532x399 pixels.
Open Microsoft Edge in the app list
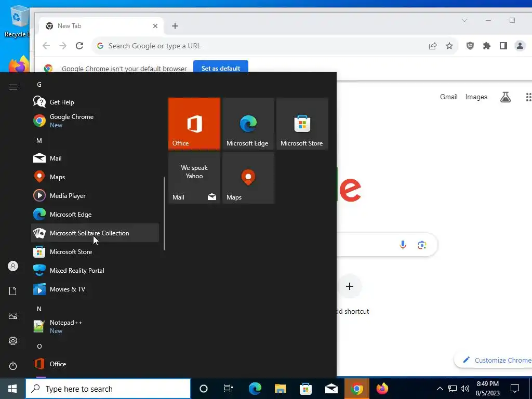95,214
